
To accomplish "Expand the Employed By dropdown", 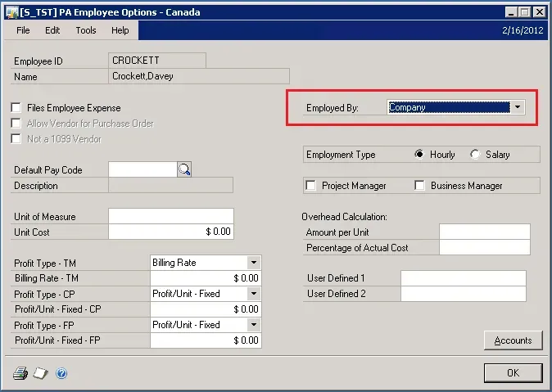I will click(518, 108).
